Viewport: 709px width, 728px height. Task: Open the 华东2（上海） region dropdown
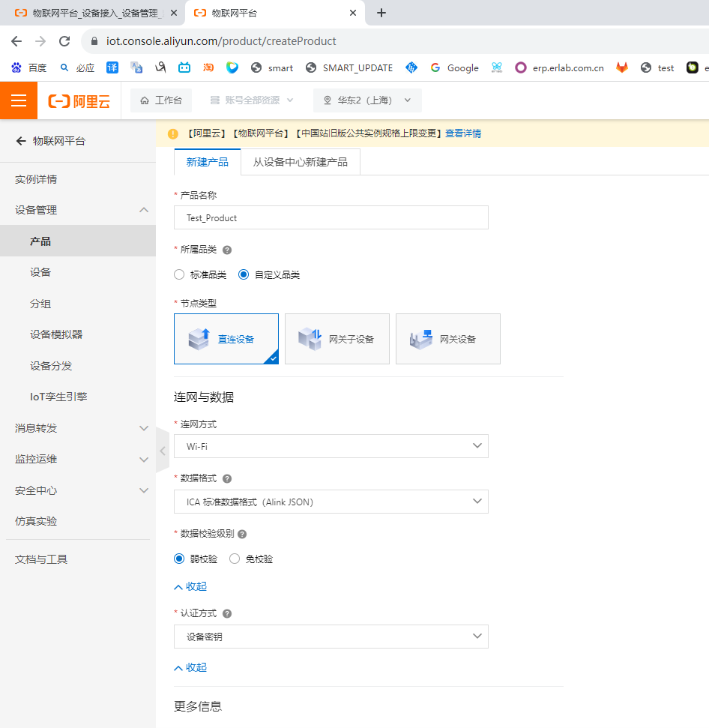(x=367, y=100)
